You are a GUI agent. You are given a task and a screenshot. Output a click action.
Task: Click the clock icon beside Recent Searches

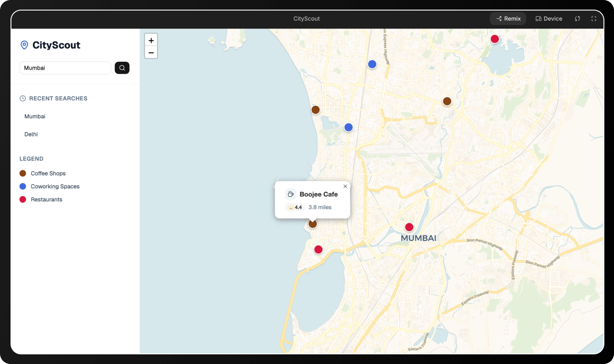23,99
